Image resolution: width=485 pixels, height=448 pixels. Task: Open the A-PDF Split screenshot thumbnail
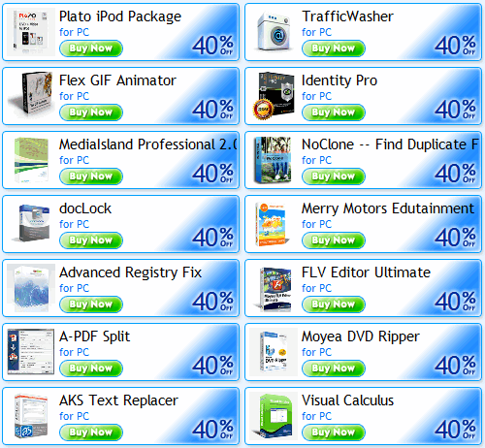tap(31, 352)
